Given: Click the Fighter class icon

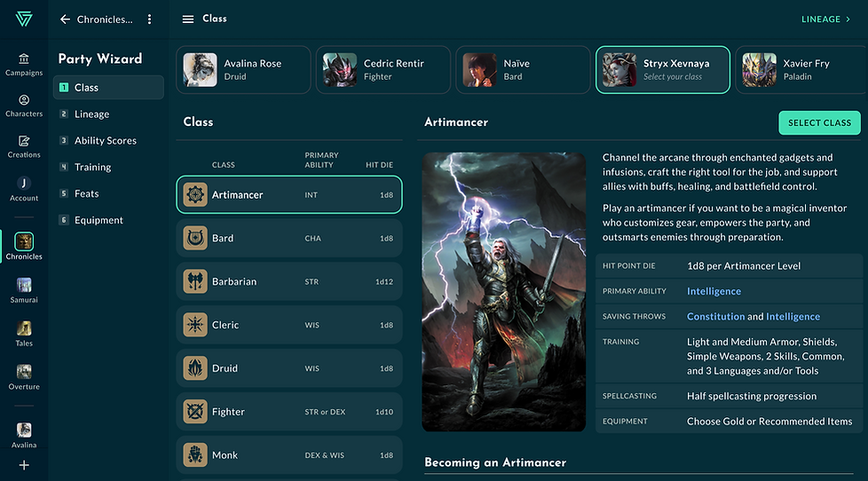Looking at the screenshot, I should (195, 411).
